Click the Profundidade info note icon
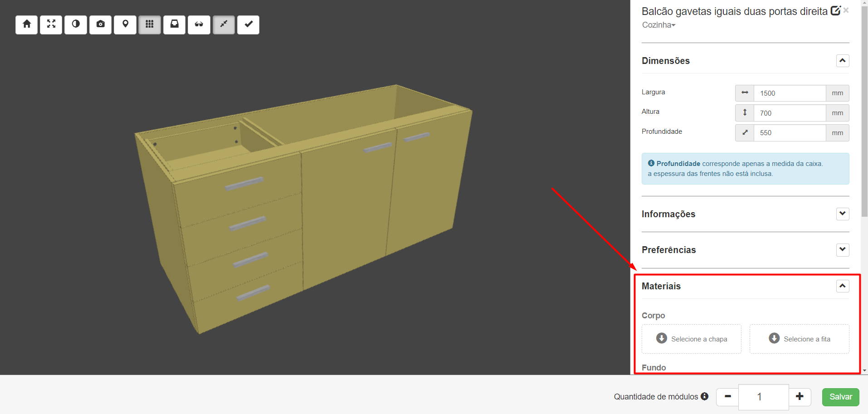The height and width of the screenshot is (414, 868). (x=651, y=163)
